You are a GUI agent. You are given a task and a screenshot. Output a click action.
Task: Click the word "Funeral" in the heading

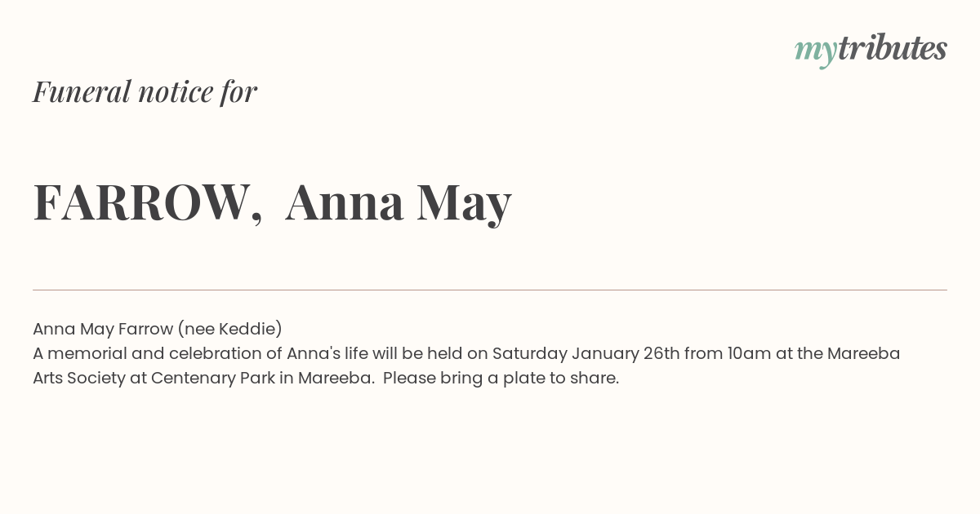click(82, 91)
